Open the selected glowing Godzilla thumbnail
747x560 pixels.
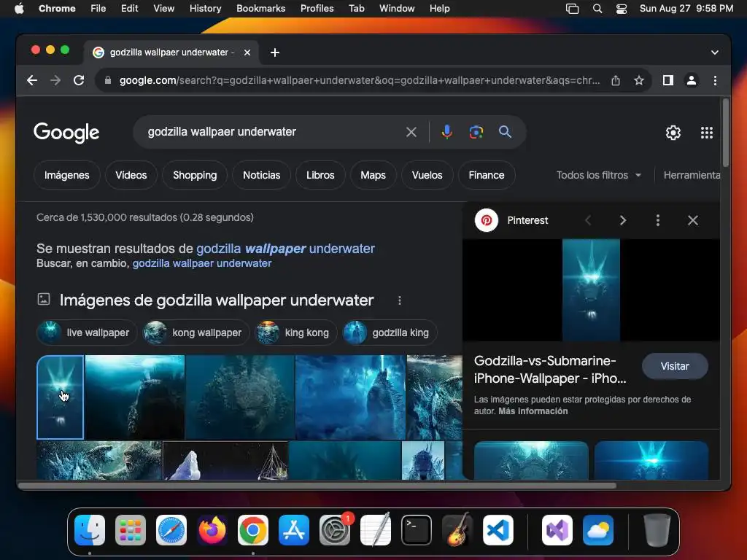60,397
